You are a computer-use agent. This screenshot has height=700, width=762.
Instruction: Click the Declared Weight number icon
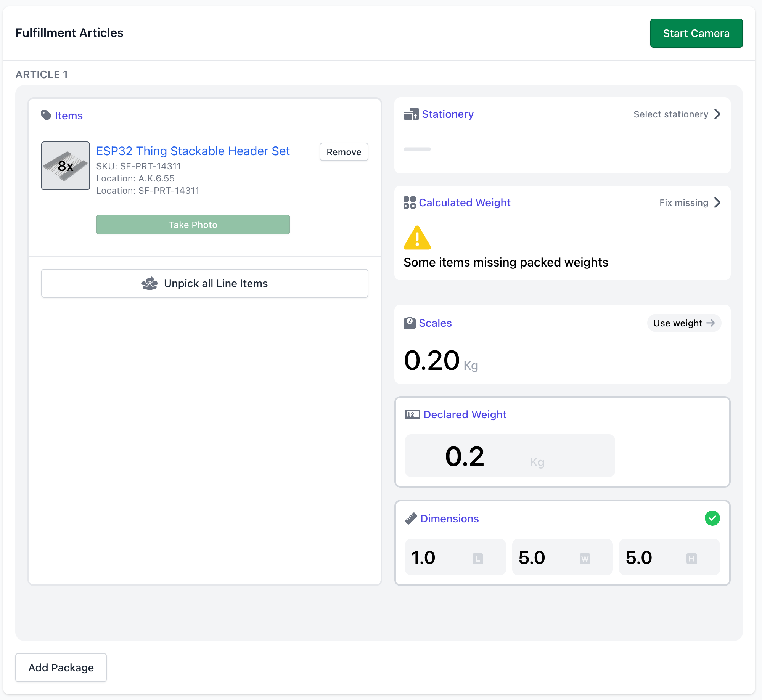click(412, 414)
